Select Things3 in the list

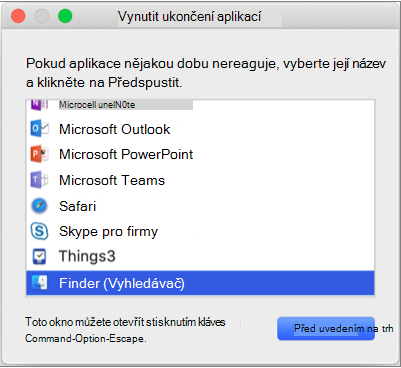click(x=200, y=256)
